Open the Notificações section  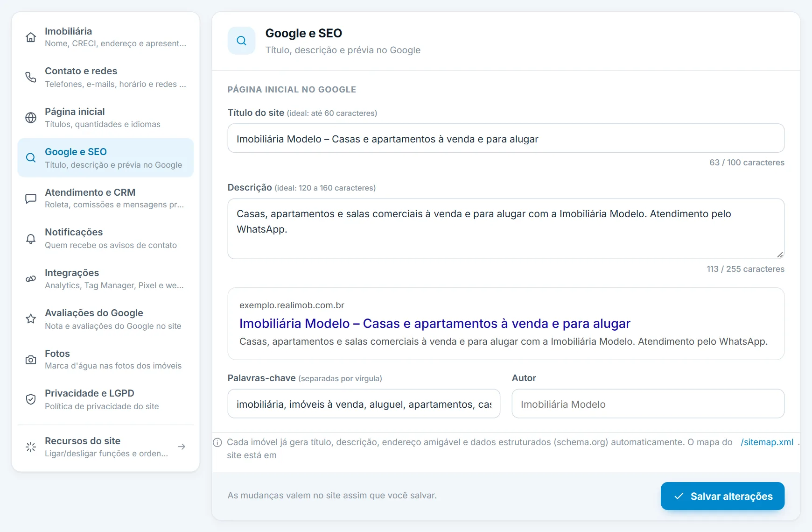pyautogui.click(x=105, y=239)
